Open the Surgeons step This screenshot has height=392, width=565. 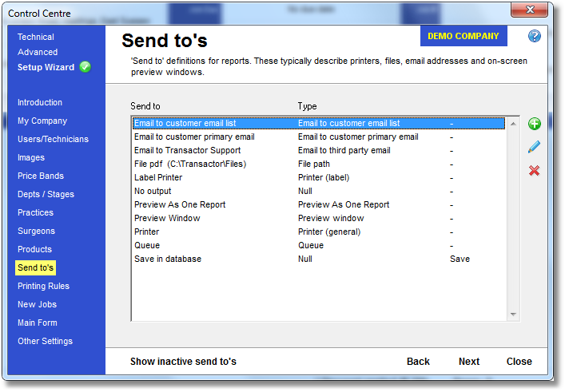click(x=37, y=231)
